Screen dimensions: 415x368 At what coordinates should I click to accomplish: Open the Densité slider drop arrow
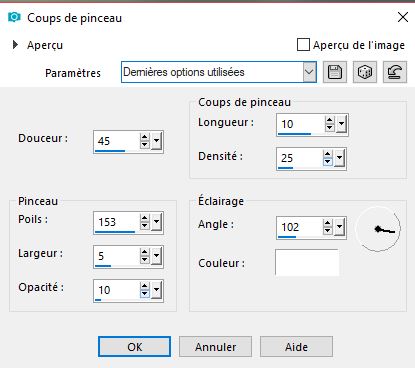point(340,158)
